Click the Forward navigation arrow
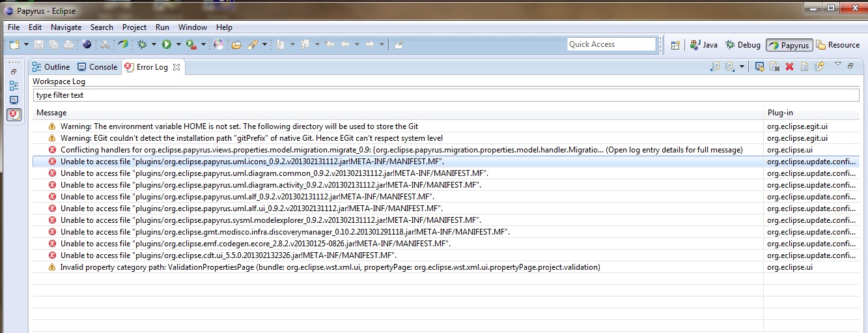 click(369, 44)
